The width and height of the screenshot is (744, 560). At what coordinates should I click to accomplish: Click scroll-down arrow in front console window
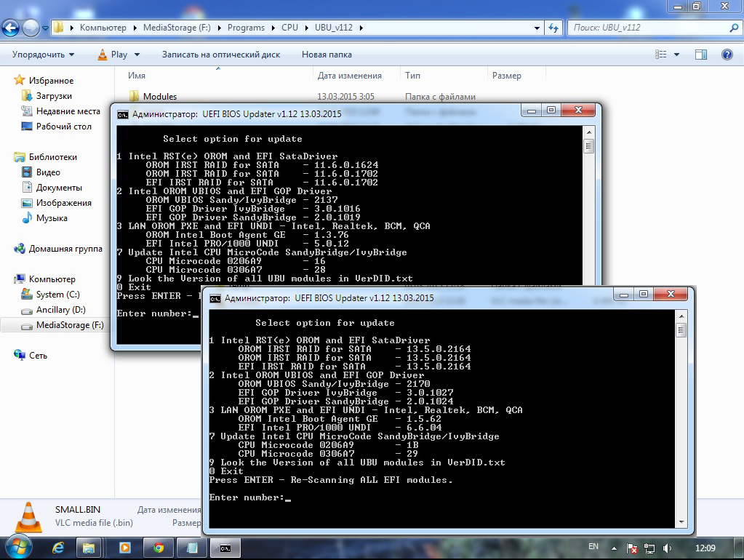click(x=681, y=522)
